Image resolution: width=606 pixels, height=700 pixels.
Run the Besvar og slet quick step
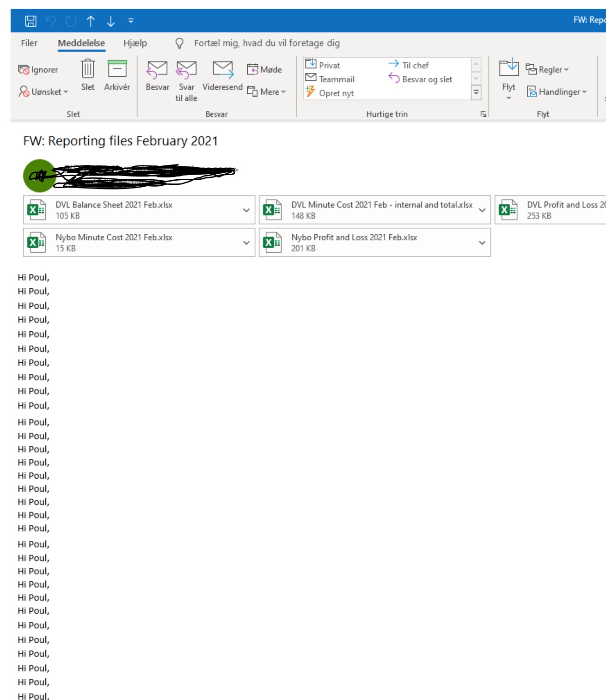421,79
